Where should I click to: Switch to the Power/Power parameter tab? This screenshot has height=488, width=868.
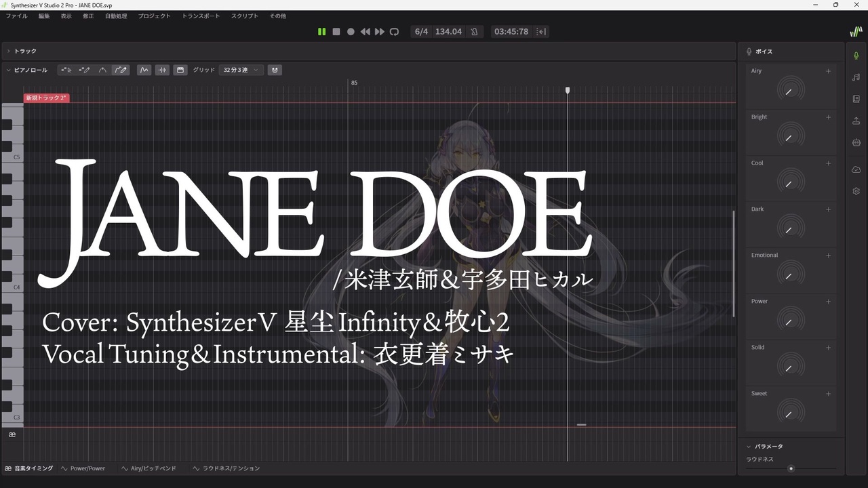(83, 468)
